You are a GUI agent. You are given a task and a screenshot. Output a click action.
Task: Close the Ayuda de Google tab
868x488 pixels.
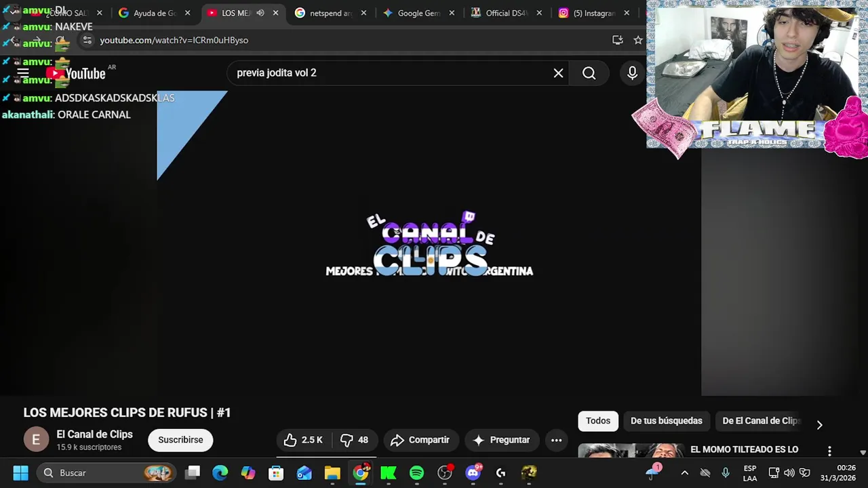tap(188, 13)
